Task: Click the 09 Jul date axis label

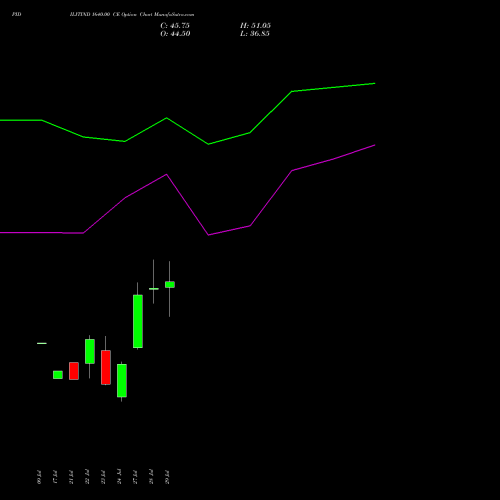Action: (x=39, y=477)
